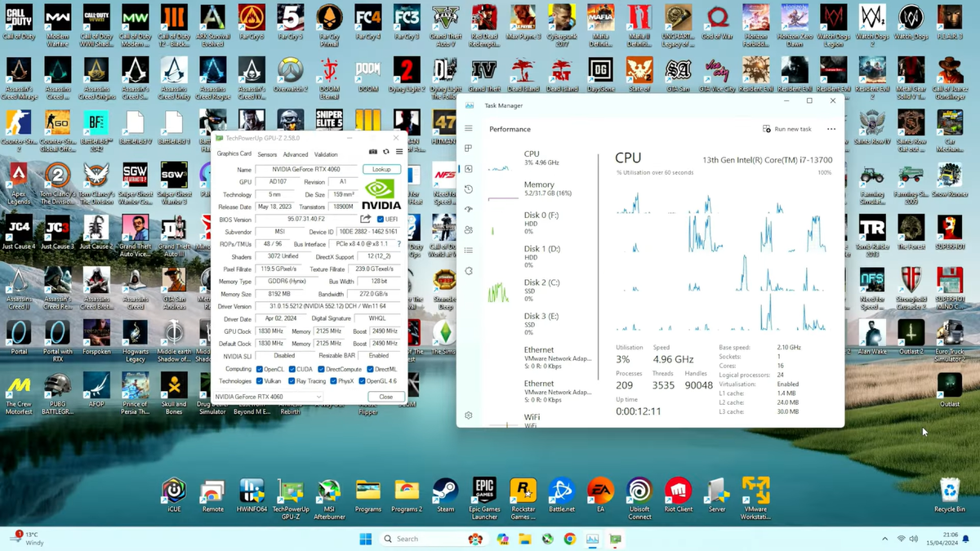Toggle the DirectML checkbox
Screen dimensions: 980x551
tap(371, 369)
